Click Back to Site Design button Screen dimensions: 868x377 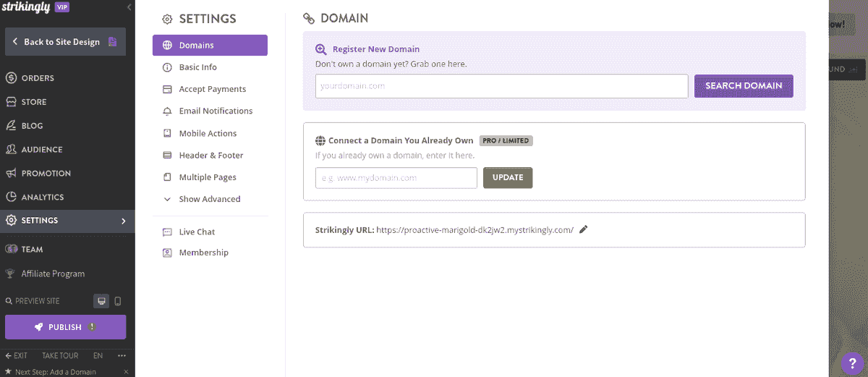click(65, 41)
